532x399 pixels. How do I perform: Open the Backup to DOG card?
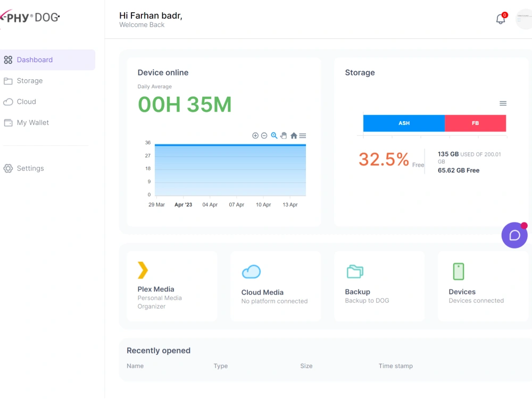379,286
